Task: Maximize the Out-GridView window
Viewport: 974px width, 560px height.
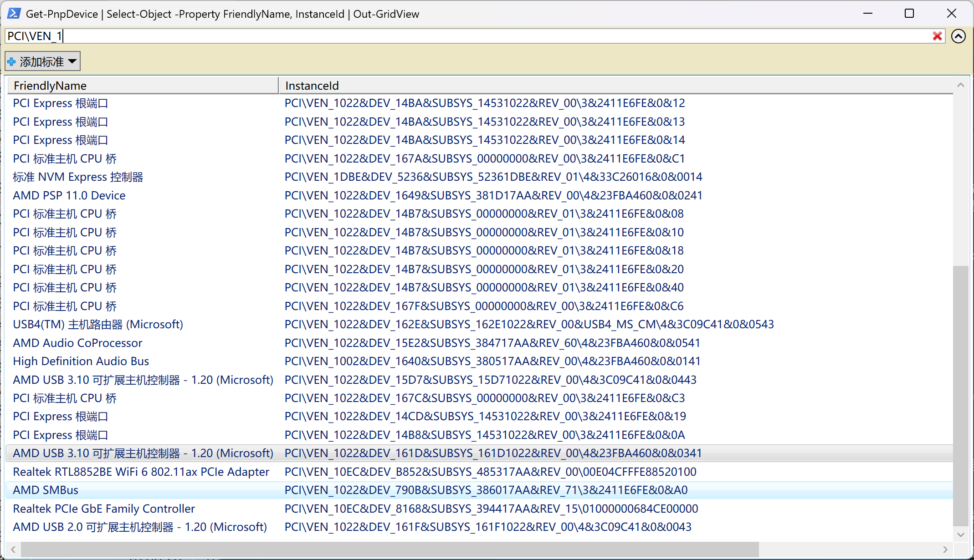Action: click(x=909, y=14)
